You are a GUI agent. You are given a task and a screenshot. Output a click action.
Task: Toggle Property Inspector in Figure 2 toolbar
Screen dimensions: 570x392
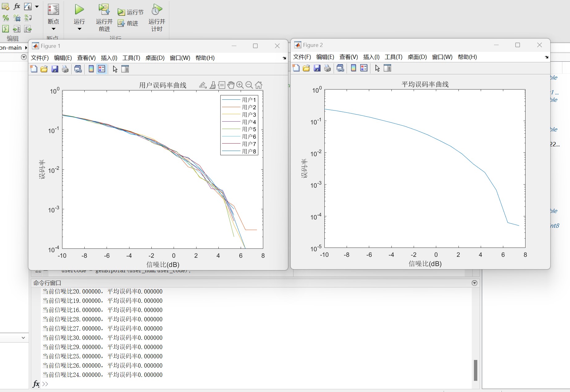click(387, 68)
